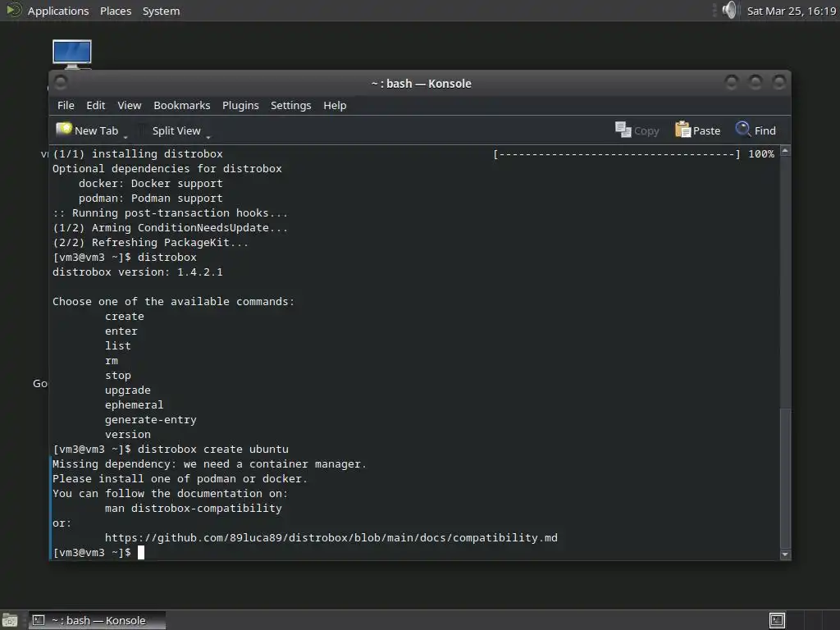Open the New Tab dropdown arrow
Screen dimensions: 840x630
[126, 138]
